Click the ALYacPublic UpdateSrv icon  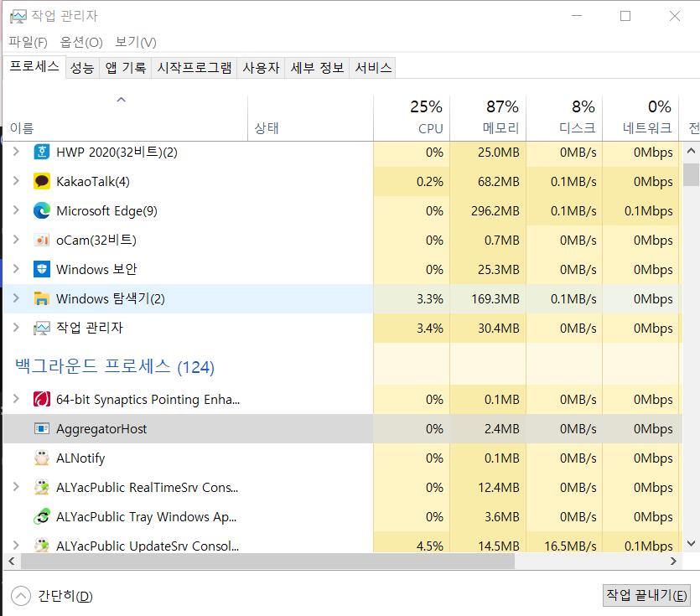pos(42,546)
